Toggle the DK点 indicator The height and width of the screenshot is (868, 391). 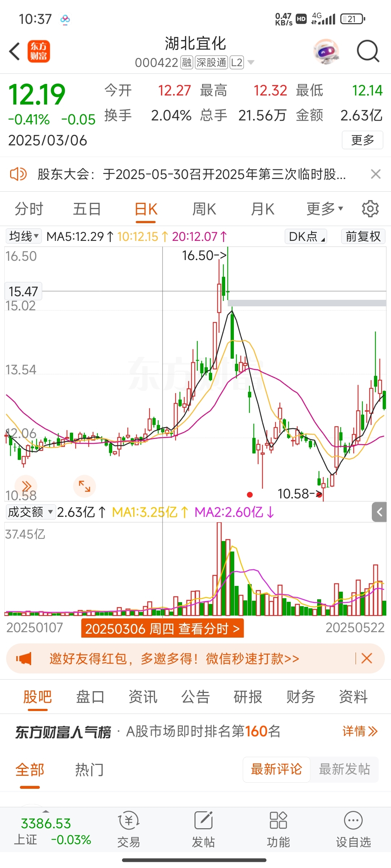(306, 236)
